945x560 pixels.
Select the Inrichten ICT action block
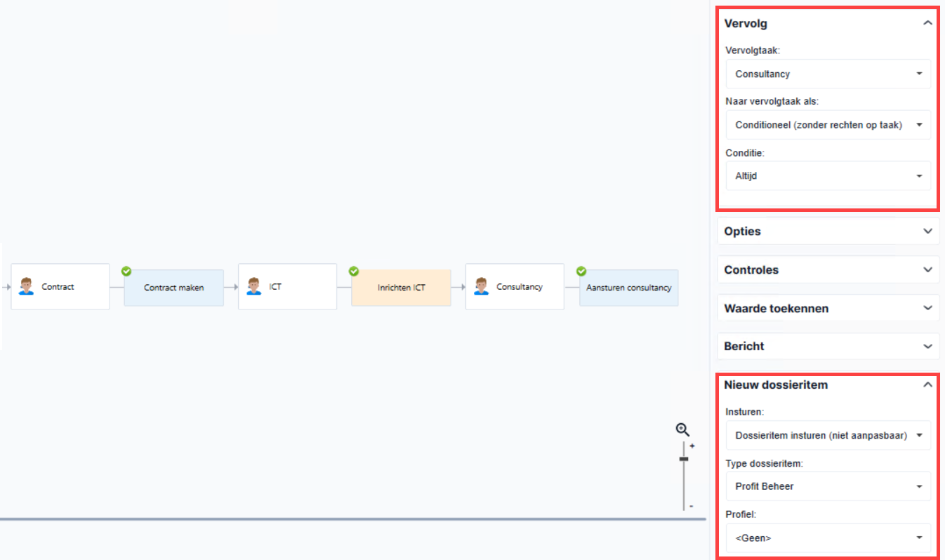pyautogui.click(x=402, y=288)
